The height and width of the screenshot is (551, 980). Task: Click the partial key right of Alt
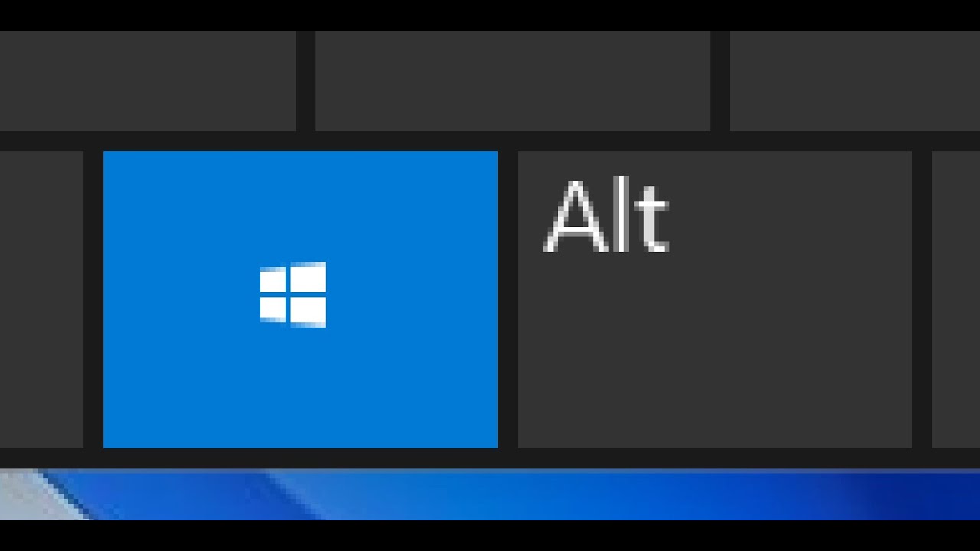pyautogui.click(x=955, y=299)
